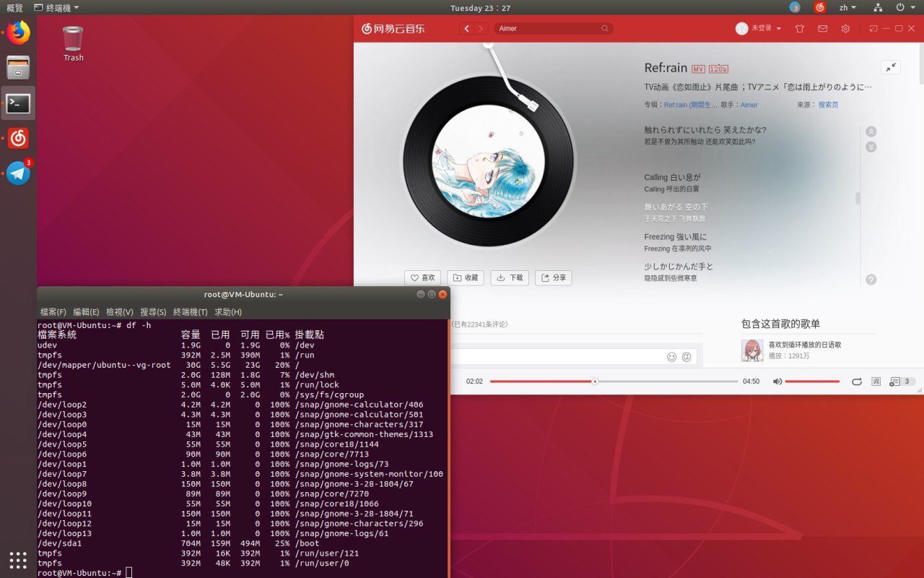Share the song with 分享 button
Image resolution: width=924 pixels, height=578 pixels.
click(554, 277)
